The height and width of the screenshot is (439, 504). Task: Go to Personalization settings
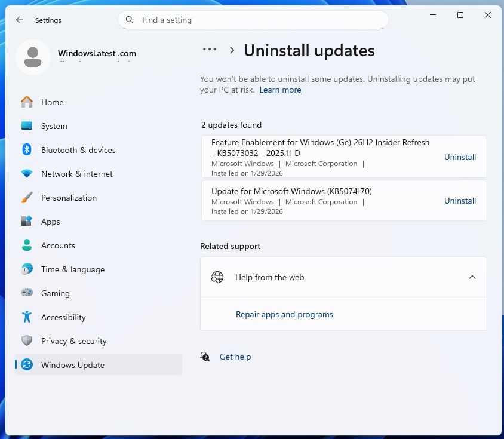pyautogui.click(x=69, y=198)
